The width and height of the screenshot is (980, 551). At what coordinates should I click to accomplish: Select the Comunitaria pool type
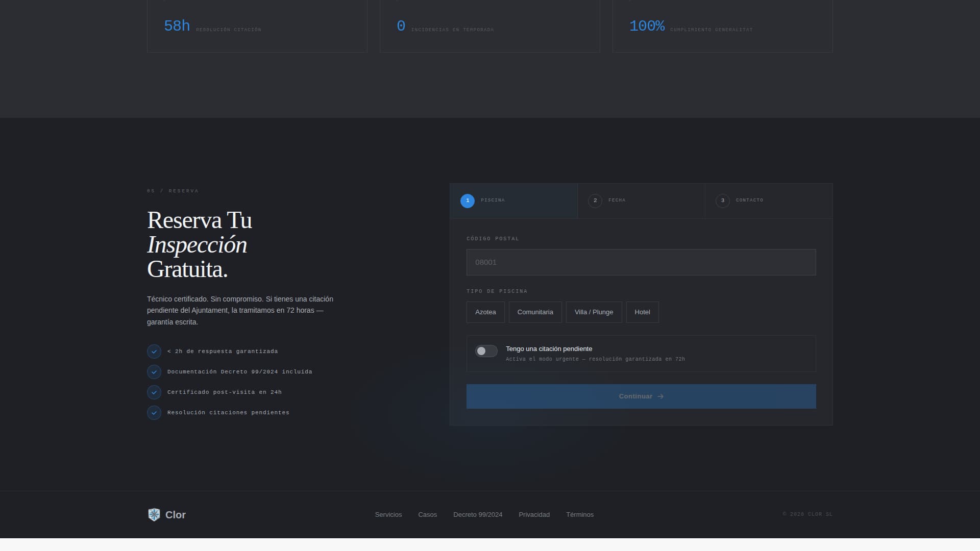click(x=535, y=312)
